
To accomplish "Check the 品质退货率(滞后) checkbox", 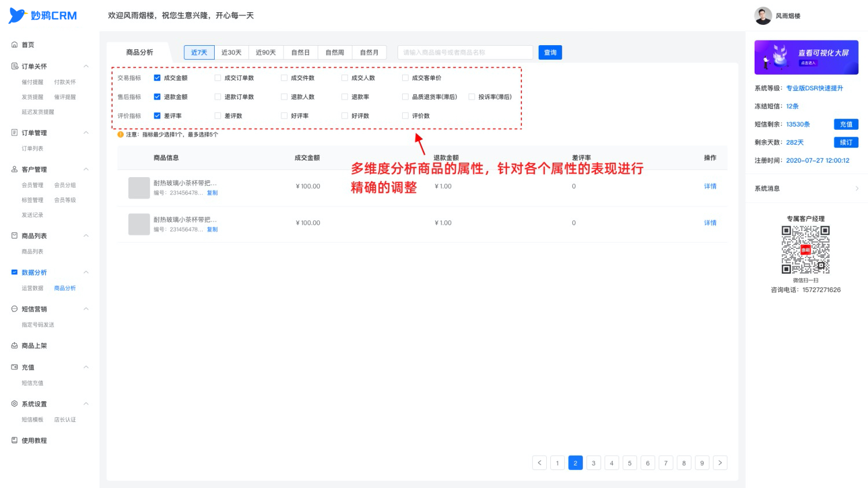I will [405, 97].
